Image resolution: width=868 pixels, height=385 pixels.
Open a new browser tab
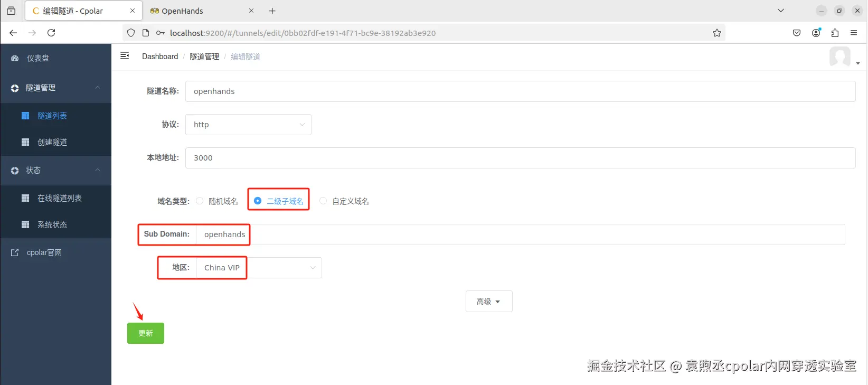[272, 11]
